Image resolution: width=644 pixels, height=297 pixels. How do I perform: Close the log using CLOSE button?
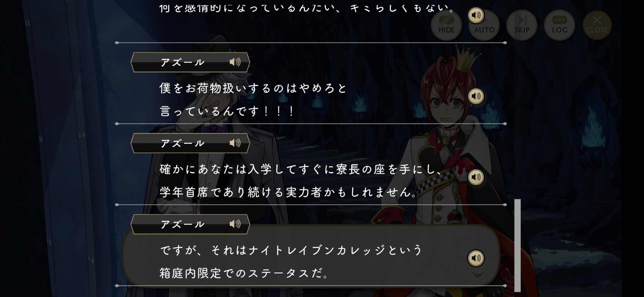click(x=597, y=25)
